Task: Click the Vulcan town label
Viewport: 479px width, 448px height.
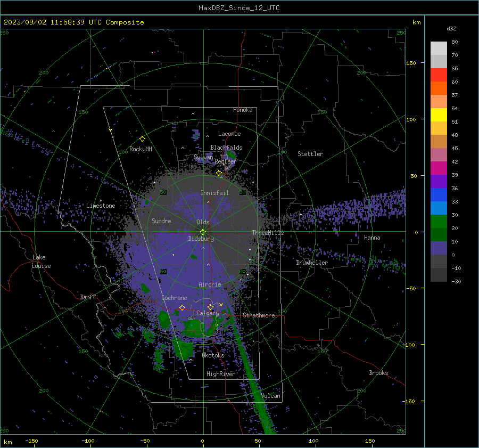Action: tap(270, 396)
